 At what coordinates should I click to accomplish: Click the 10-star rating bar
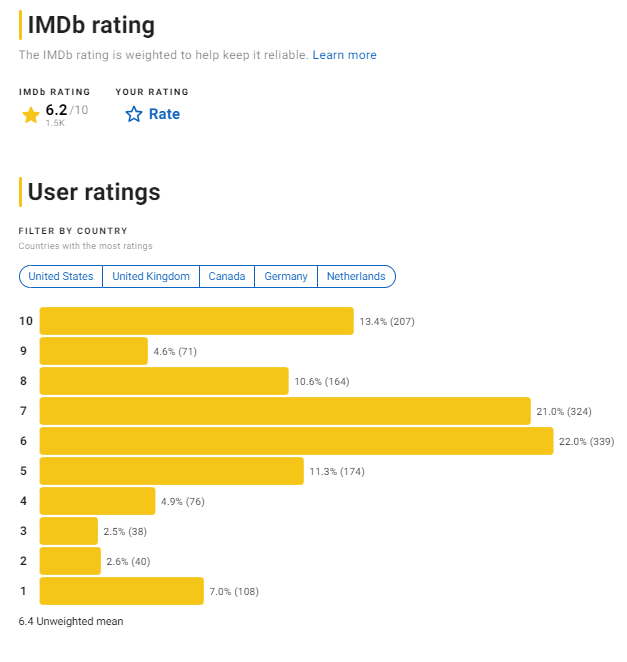click(x=197, y=321)
